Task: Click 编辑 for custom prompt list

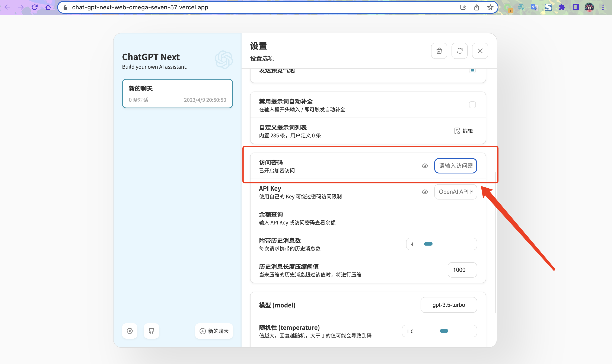Action: point(463,131)
